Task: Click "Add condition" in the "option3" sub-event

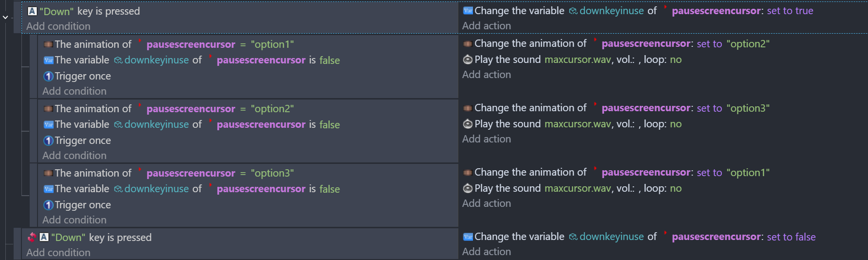Action: (74, 220)
